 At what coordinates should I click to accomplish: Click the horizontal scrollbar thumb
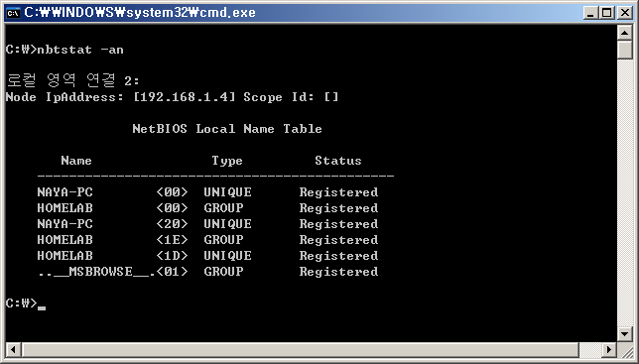pyautogui.click(x=301, y=349)
